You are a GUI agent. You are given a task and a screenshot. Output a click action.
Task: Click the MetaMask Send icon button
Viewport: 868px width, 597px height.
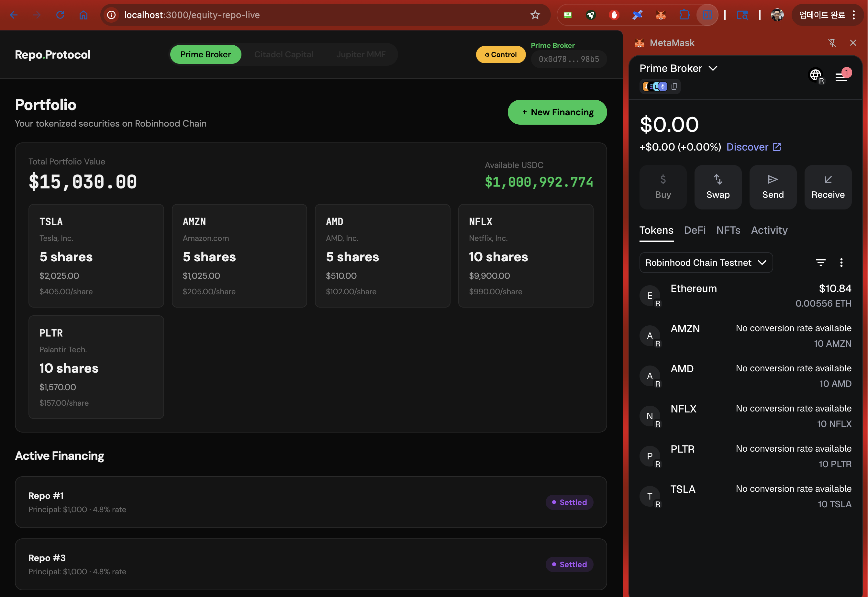click(x=773, y=187)
